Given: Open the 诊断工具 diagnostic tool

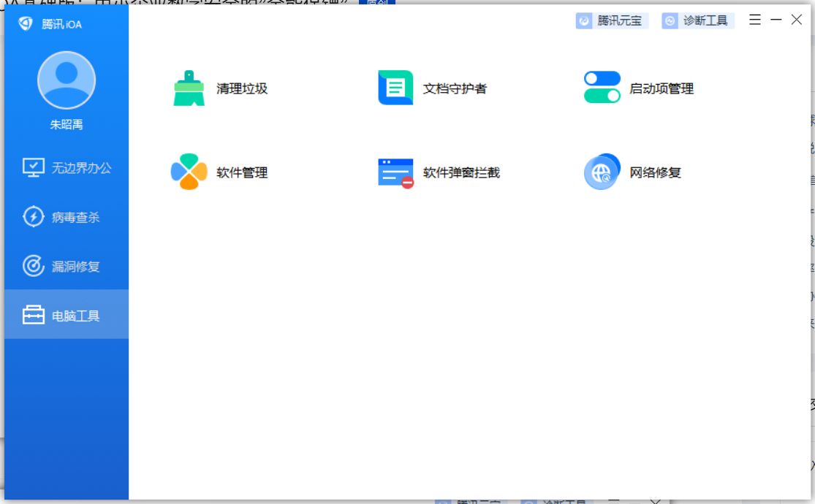Looking at the screenshot, I should (697, 20).
